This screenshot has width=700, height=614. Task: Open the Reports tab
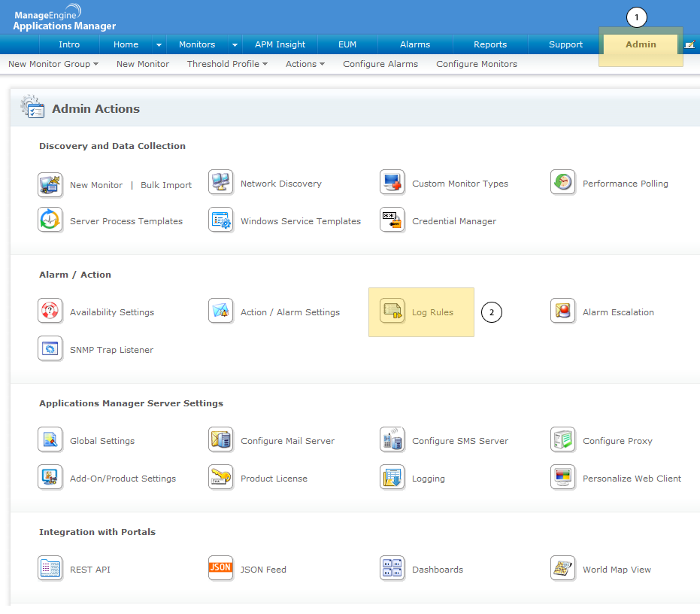(x=490, y=44)
